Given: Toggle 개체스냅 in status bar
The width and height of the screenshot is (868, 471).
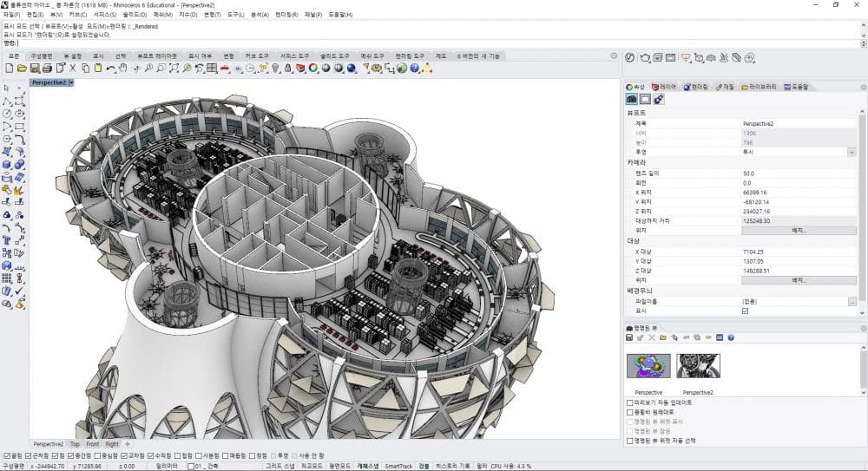Looking at the screenshot, I should (x=367, y=466).
